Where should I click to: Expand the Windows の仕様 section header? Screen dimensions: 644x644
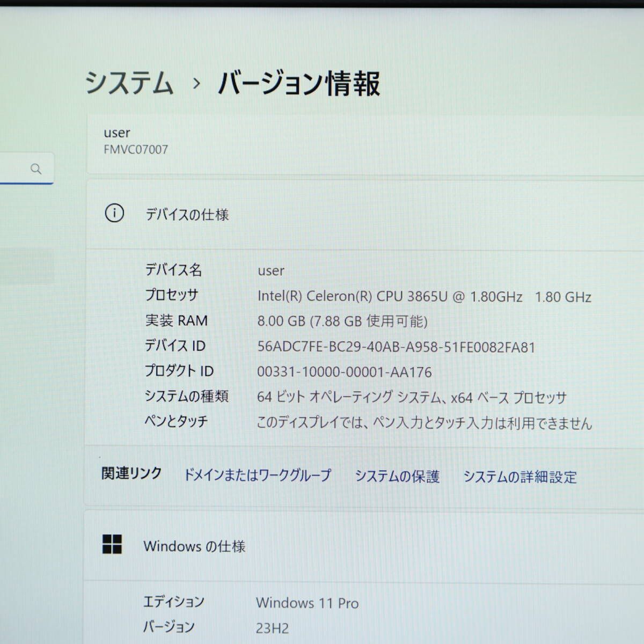[x=365, y=546]
